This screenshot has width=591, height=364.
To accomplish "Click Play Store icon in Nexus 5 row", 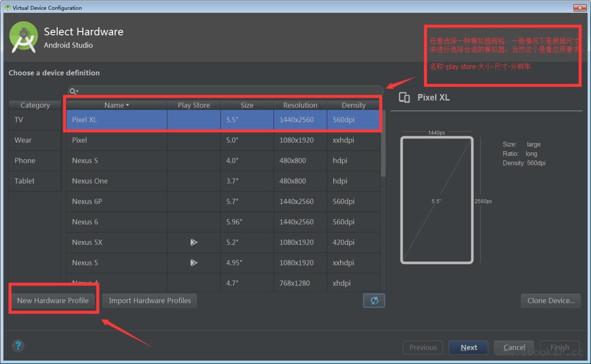I will coord(194,263).
